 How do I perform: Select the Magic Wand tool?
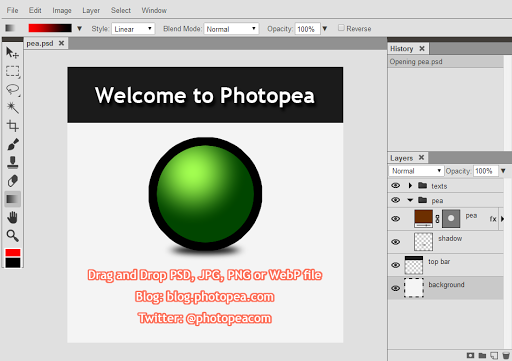pyautogui.click(x=13, y=108)
